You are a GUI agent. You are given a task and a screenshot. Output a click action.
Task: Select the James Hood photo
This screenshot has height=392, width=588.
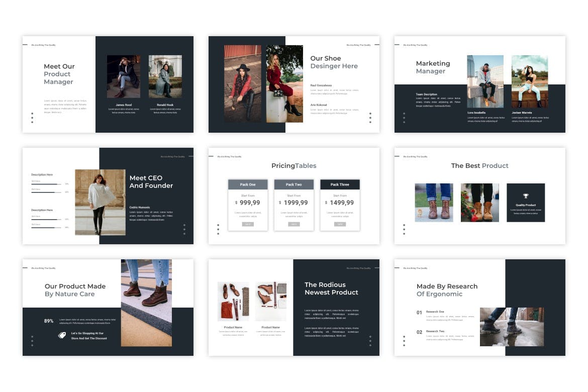coord(124,76)
